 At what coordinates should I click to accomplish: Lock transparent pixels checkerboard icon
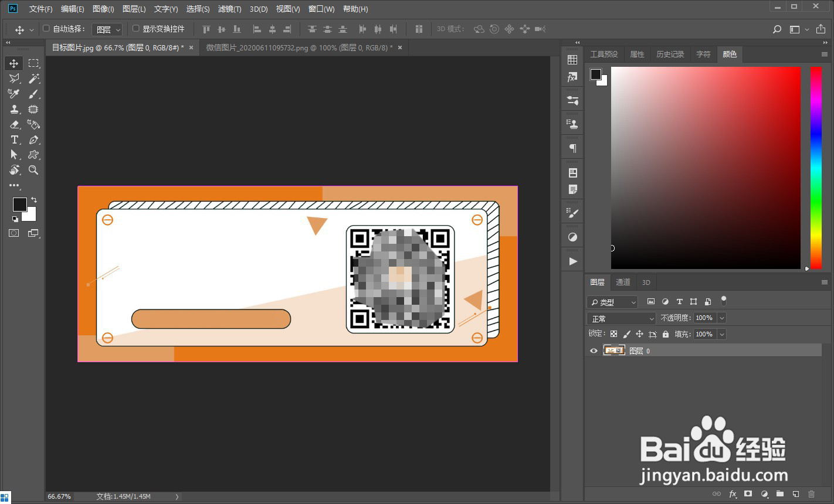(613, 334)
